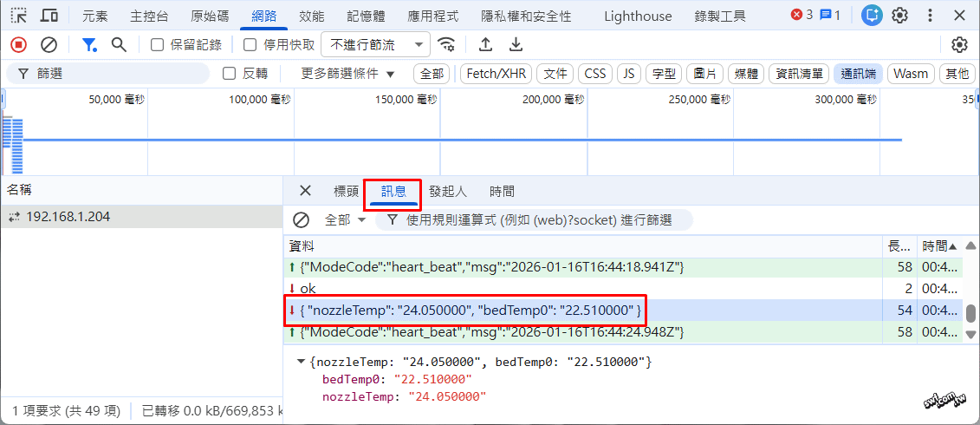
Task: Open the Lighthouse panel
Action: tap(638, 16)
